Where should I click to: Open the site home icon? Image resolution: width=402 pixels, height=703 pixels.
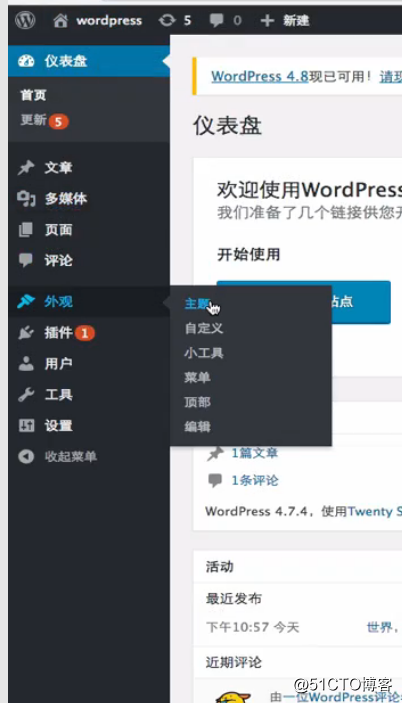[x=60, y=20]
